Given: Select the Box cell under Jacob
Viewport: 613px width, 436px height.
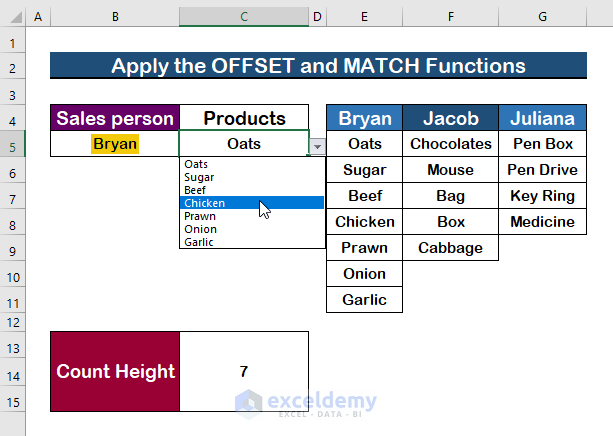Looking at the screenshot, I should (x=450, y=222).
